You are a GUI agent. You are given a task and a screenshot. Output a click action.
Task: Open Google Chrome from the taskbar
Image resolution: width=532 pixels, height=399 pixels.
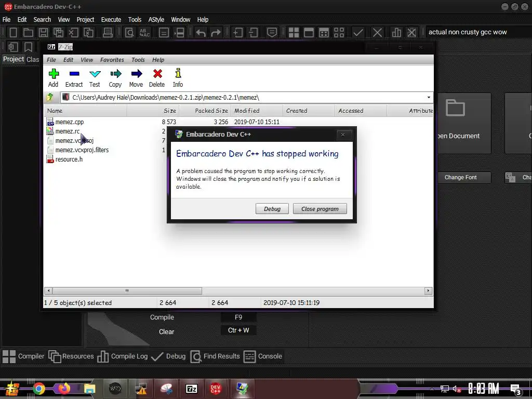coord(39,389)
